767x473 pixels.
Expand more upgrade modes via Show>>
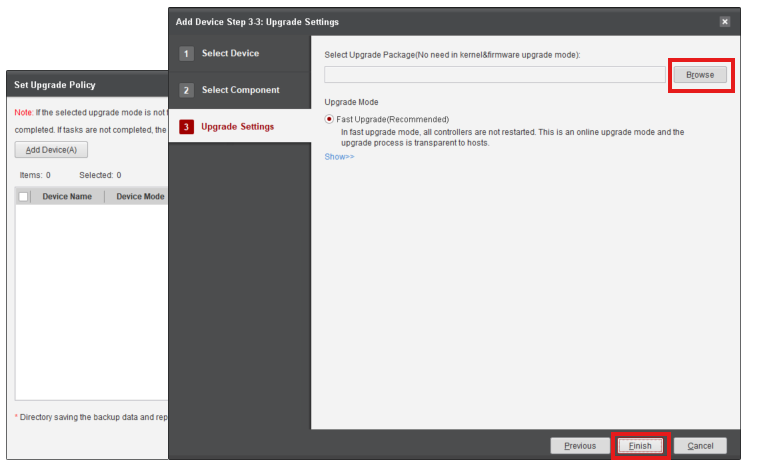click(339, 156)
